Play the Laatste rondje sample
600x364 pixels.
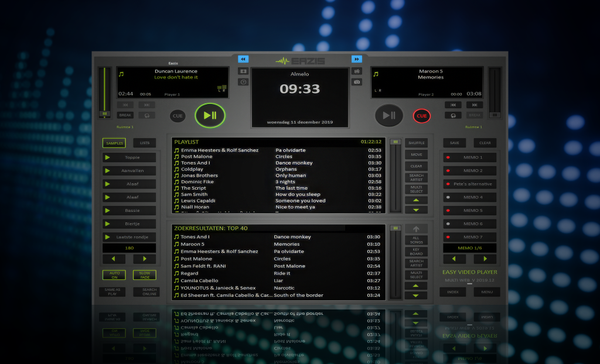tap(129, 237)
